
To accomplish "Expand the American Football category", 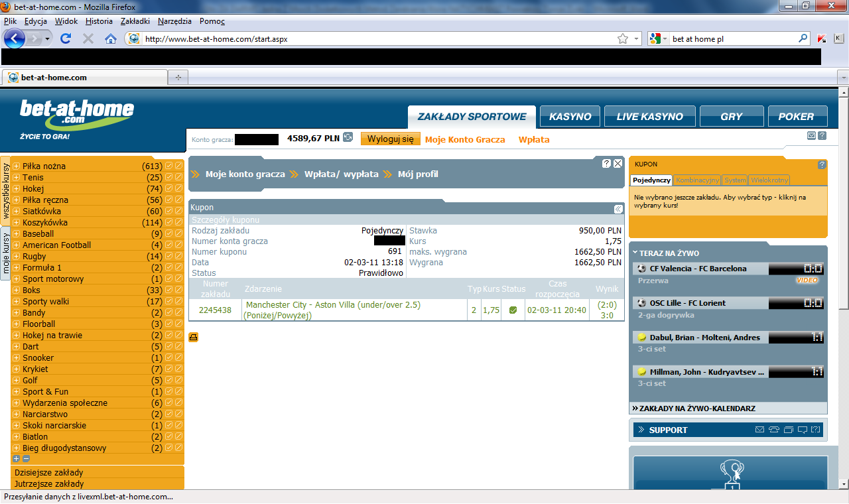I will 17,245.
